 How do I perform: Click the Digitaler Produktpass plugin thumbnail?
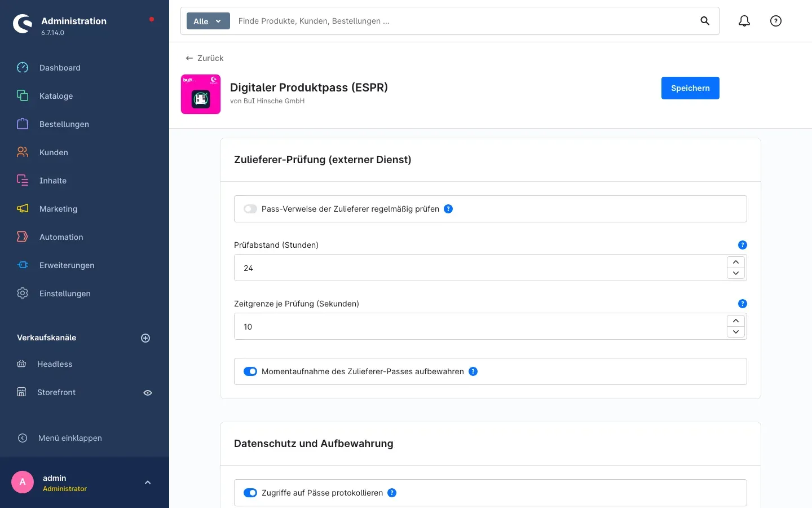click(201, 94)
